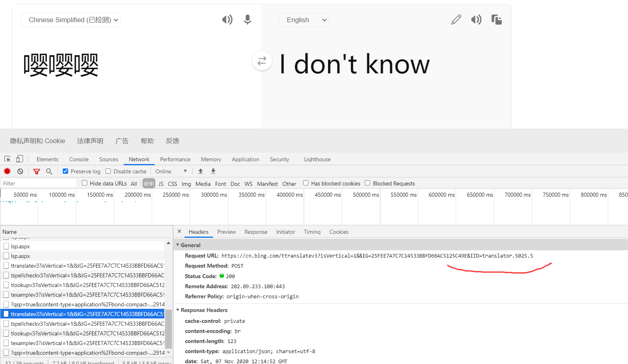Open the Performance panel
Screen dimensions: 628x364
[x=175, y=159]
